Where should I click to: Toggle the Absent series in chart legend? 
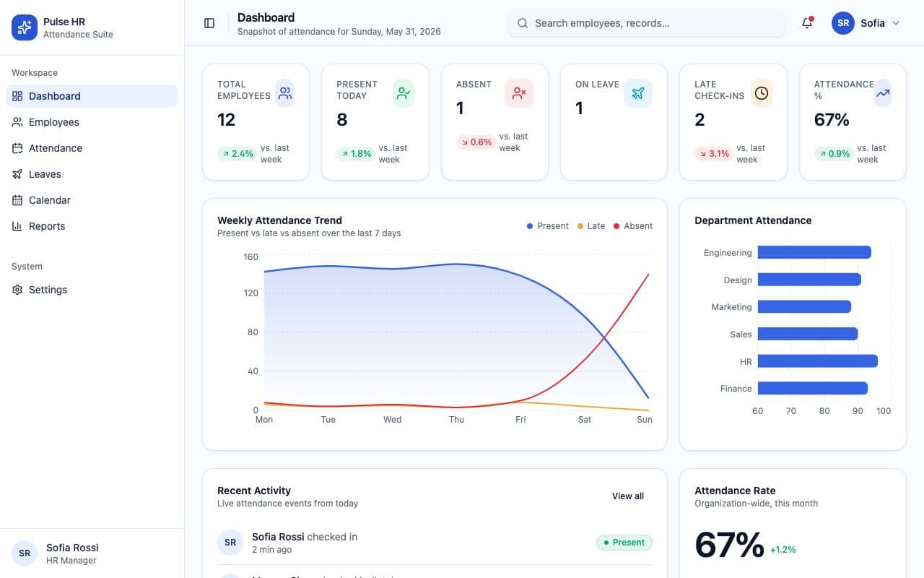[x=633, y=226]
